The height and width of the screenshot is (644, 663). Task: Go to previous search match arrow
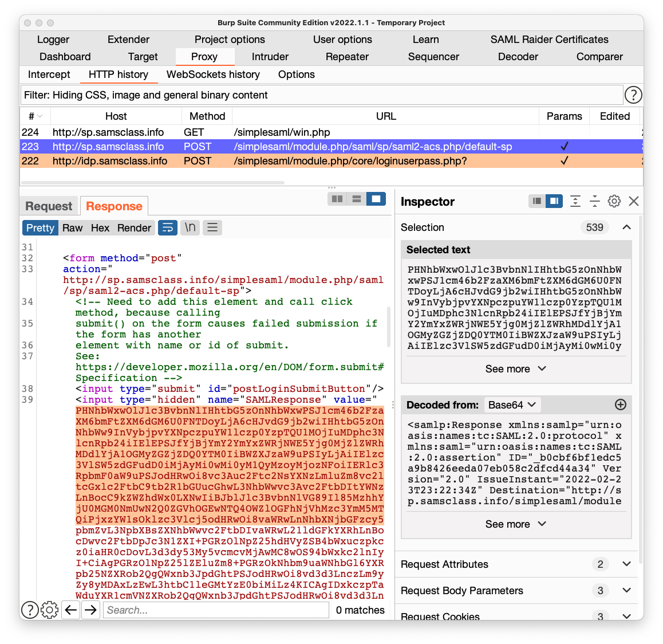(x=70, y=610)
